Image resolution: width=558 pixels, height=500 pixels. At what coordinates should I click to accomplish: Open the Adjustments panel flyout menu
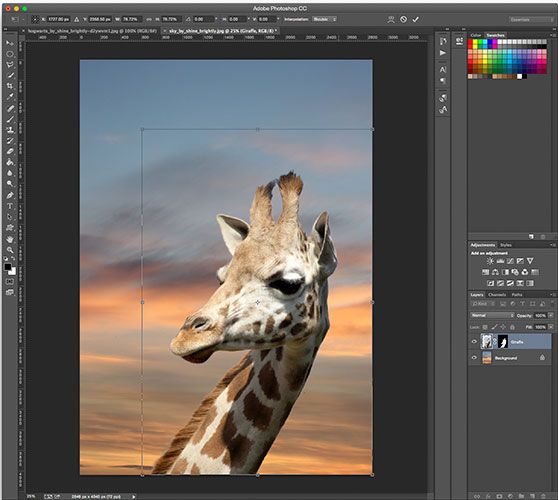[553, 245]
